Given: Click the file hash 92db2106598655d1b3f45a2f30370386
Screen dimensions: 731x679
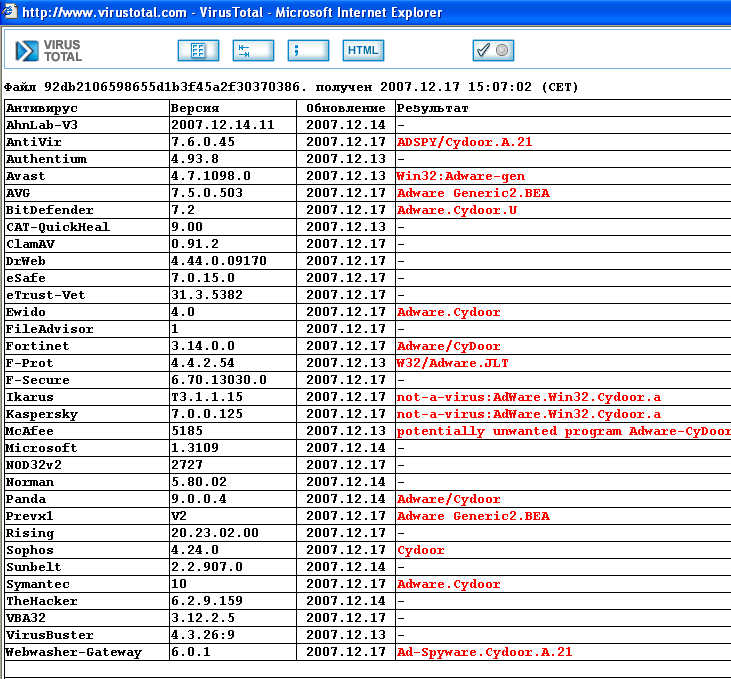Looking at the screenshot, I should (172, 87).
